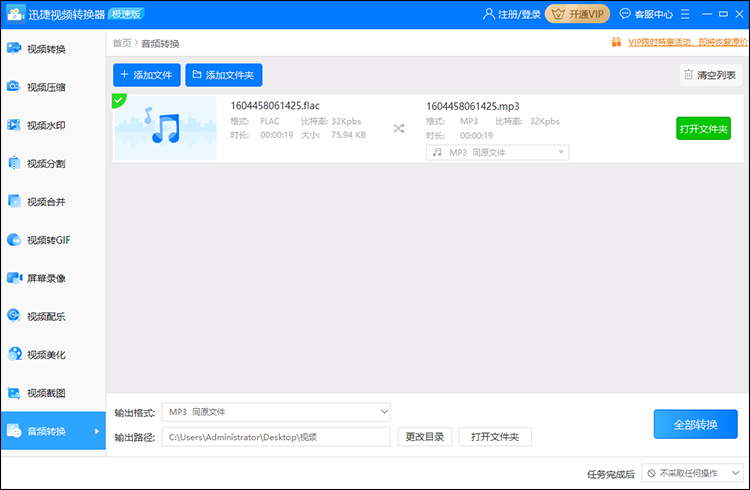Click the 客服中心 text
The height and width of the screenshot is (490, 750).
point(653,14)
